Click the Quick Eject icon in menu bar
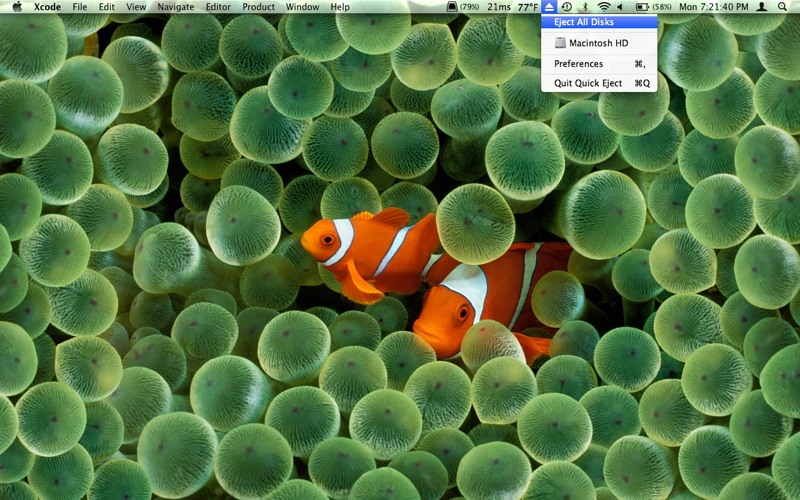This screenshot has height=500, width=800. (549, 7)
